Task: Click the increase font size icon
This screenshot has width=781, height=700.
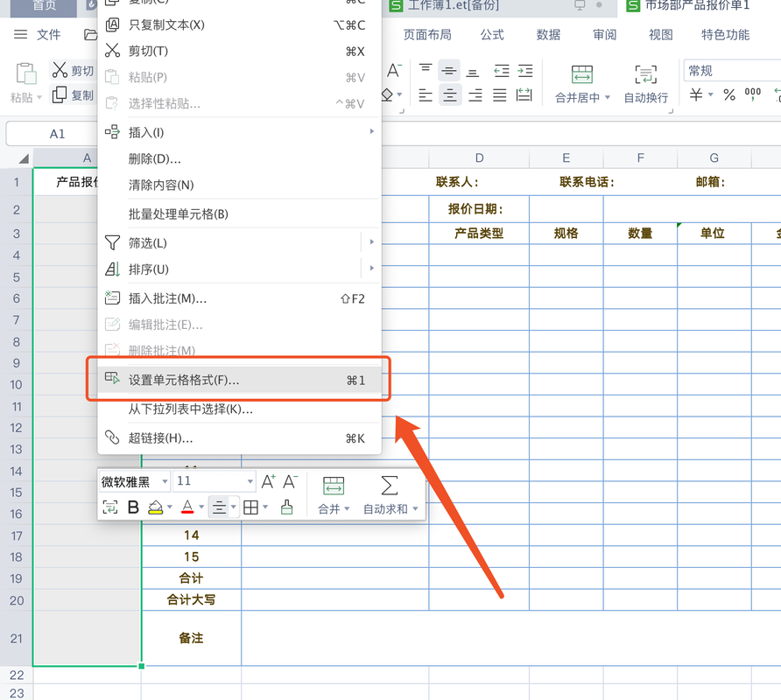Action: [x=267, y=479]
